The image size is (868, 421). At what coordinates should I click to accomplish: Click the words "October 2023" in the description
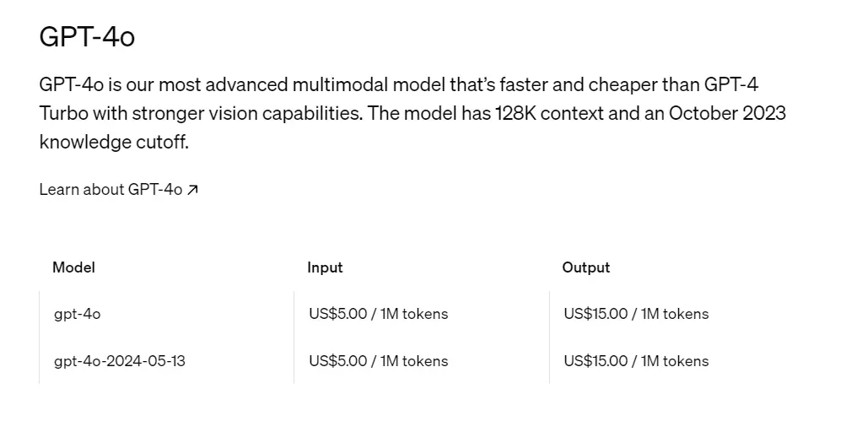pyautogui.click(x=727, y=113)
